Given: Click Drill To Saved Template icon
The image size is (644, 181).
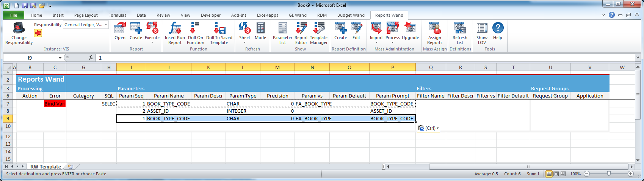Looking at the screenshot, I should 219,28.
